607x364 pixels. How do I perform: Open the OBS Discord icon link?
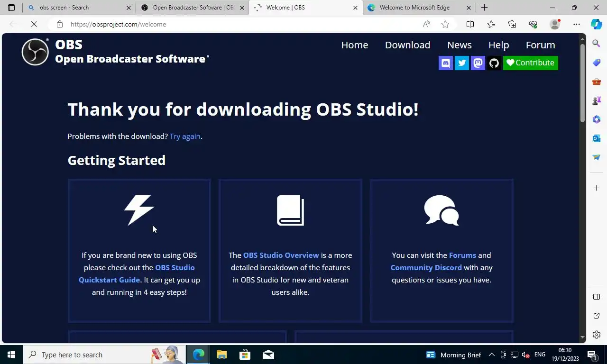pos(446,63)
